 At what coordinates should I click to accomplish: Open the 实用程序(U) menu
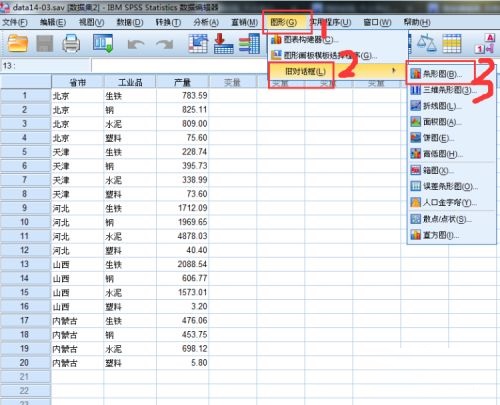tap(330, 22)
